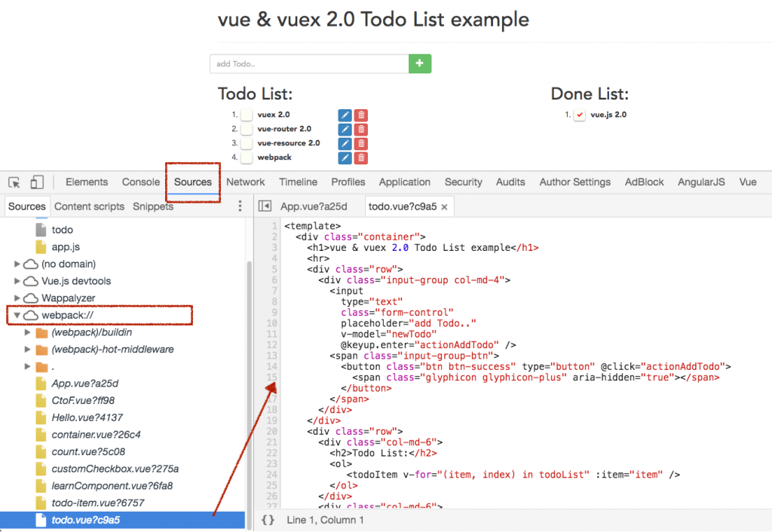Open the Network tab

coord(245,182)
